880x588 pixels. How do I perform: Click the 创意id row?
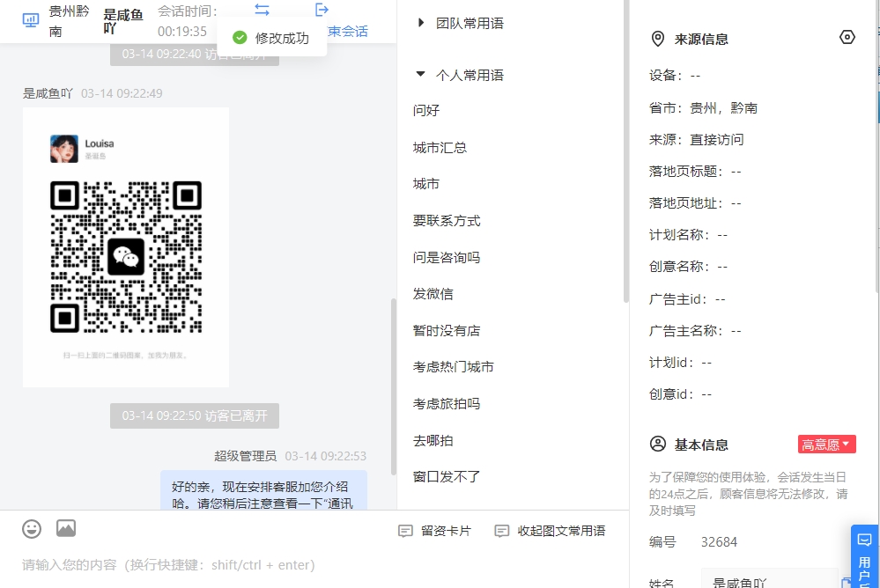(x=680, y=394)
